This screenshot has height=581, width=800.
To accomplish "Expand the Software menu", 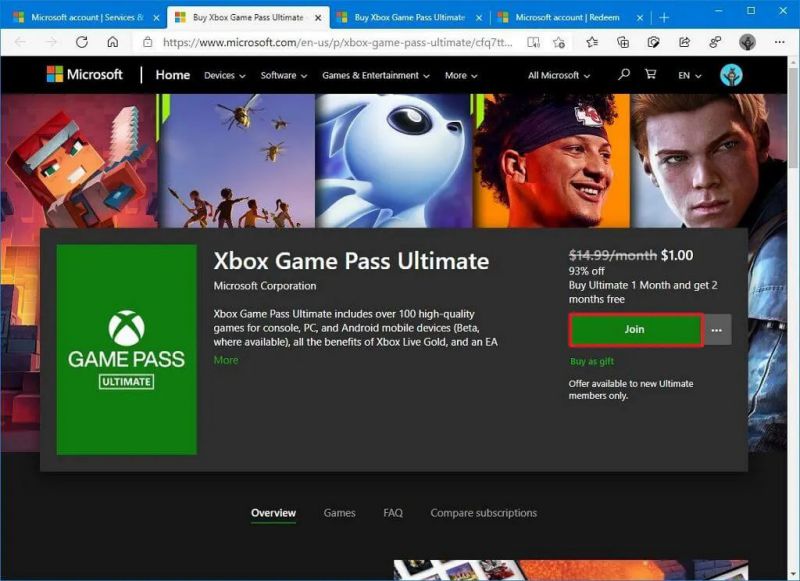I will tap(284, 75).
